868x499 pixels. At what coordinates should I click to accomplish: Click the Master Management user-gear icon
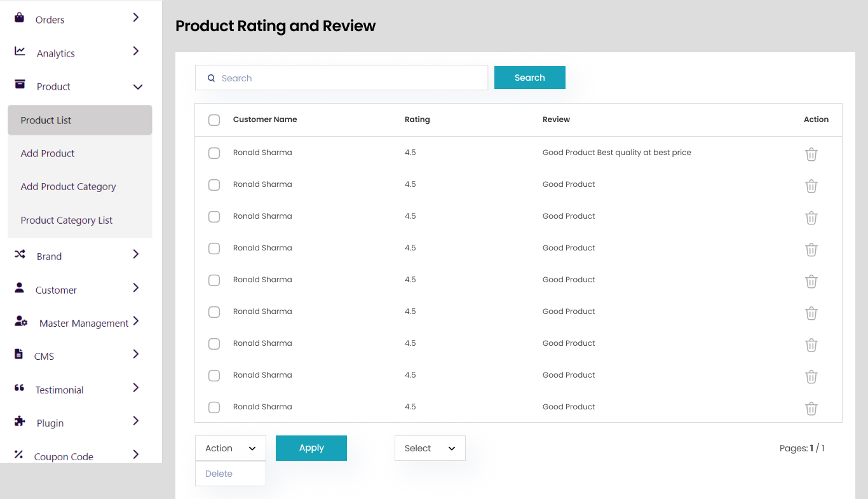click(21, 322)
